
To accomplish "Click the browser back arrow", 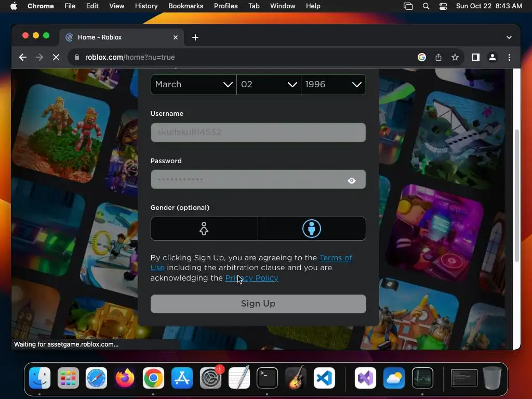I will coord(23,57).
